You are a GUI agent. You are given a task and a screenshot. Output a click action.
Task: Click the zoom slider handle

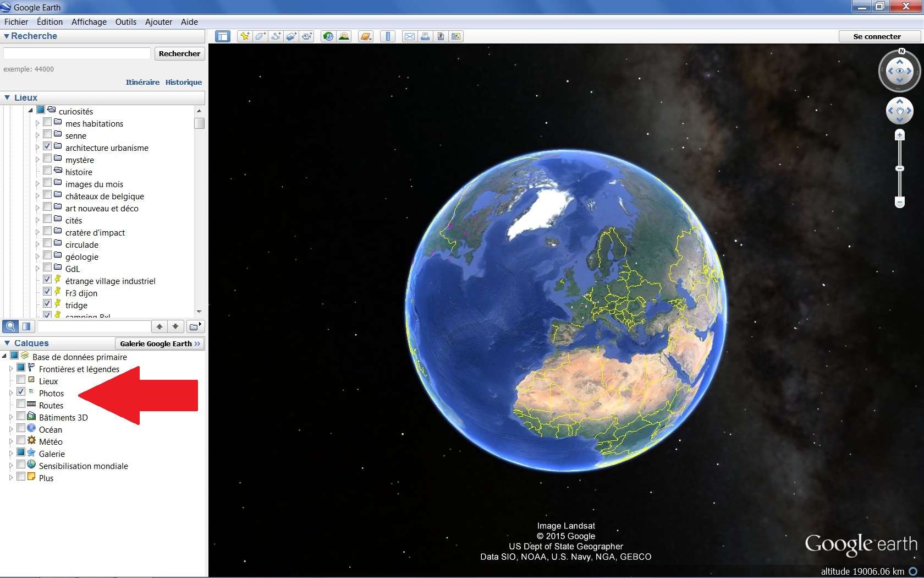pyautogui.click(x=900, y=168)
